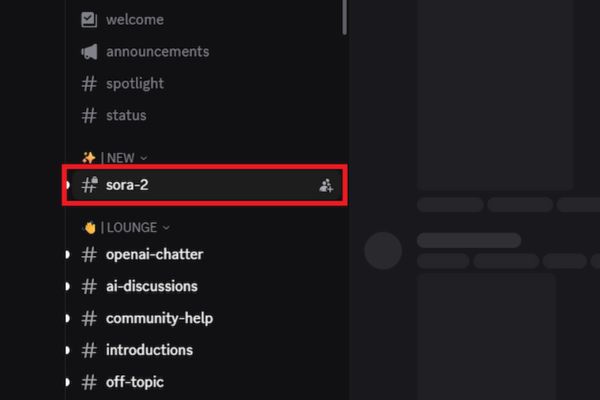Click the chevron next to LOUNGE
Image resolution: width=600 pixels, height=400 pixels.
coord(166,227)
